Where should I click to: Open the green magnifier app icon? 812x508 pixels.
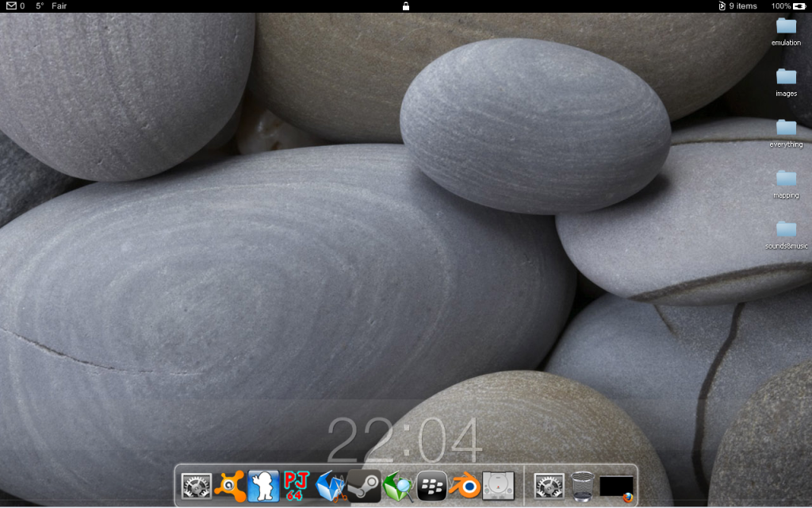tap(398, 486)
